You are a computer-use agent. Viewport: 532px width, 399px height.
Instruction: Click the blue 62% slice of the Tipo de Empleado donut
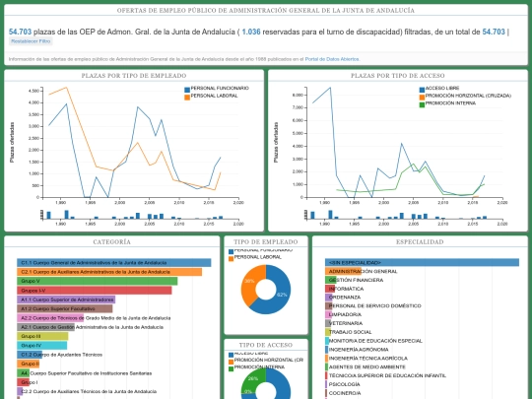(283, 295)
